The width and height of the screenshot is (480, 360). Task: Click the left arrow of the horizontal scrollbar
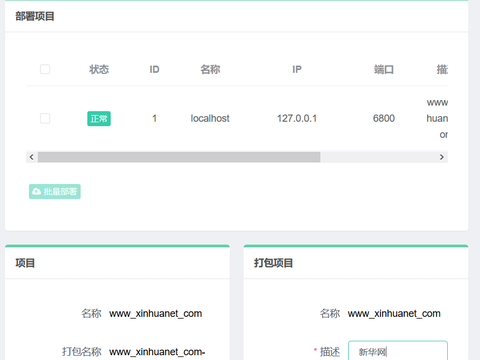[32, 157]
